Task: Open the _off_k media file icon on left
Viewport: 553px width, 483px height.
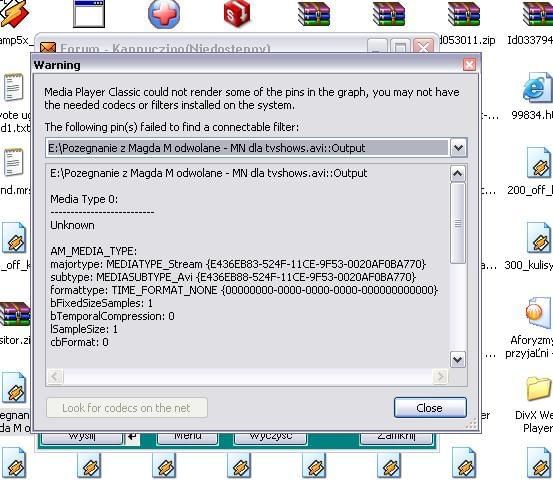Action: (14, 237)
